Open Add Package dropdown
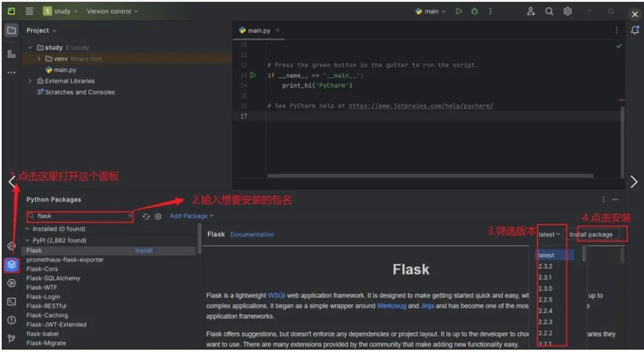Viewport: 644px width, 352px height. (192, 215)
